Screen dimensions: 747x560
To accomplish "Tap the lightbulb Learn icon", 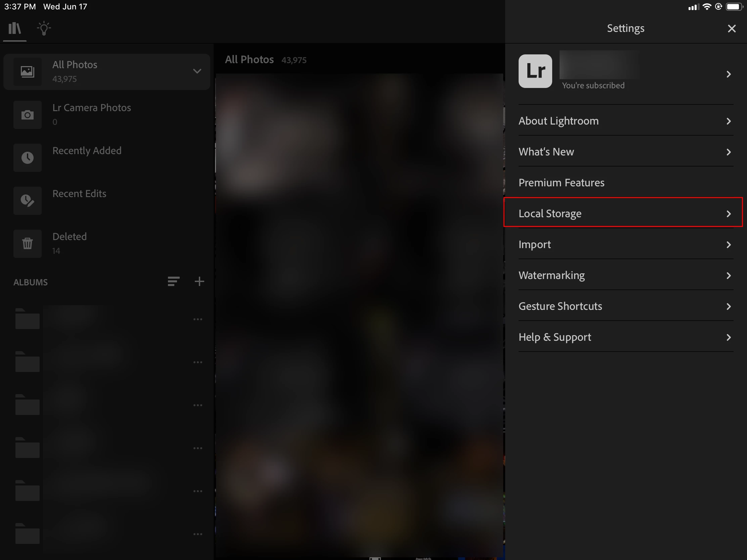I will 44,28.
